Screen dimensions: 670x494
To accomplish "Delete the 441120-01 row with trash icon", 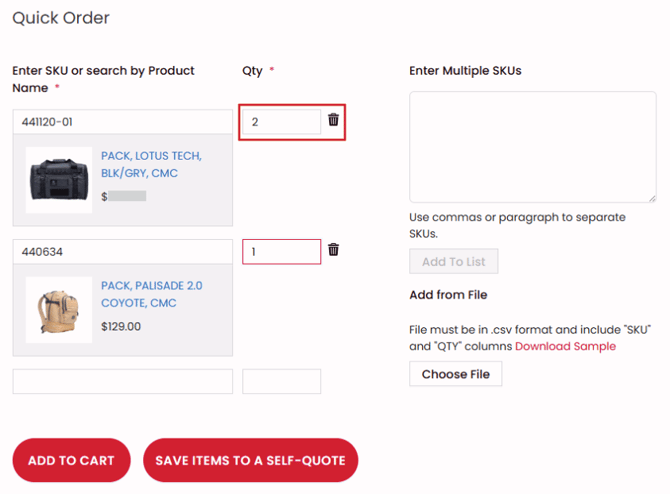I will click(334, 120).
